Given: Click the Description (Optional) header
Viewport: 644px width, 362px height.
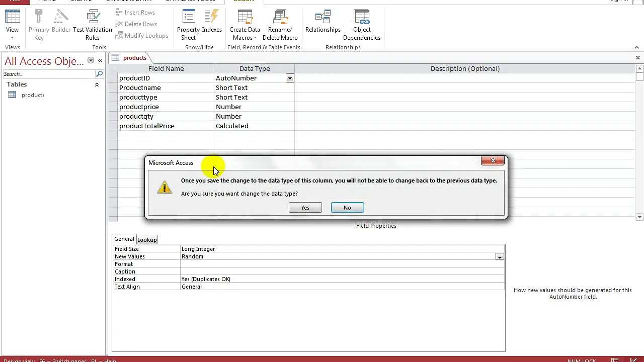Looking at the screenshot, I should (x=465, y=68).
